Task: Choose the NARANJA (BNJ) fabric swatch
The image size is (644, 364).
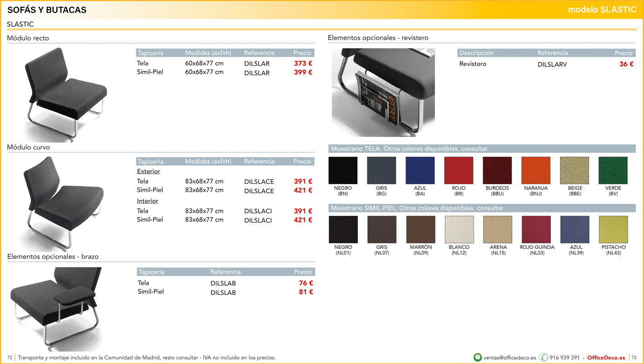Action: [x=536, y=171]
